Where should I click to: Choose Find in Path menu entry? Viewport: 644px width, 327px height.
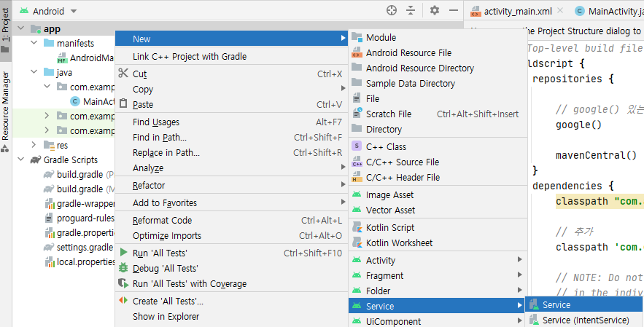[x=232, y=138]
